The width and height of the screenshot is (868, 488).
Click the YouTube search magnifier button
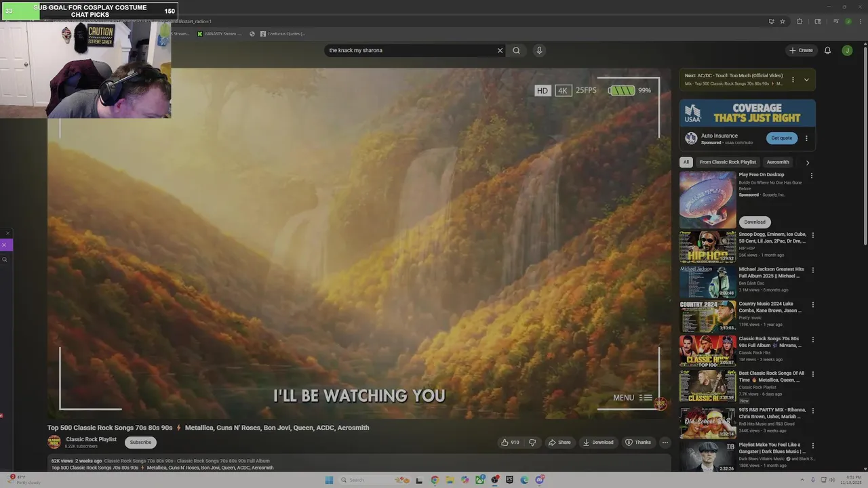[516, 50]
